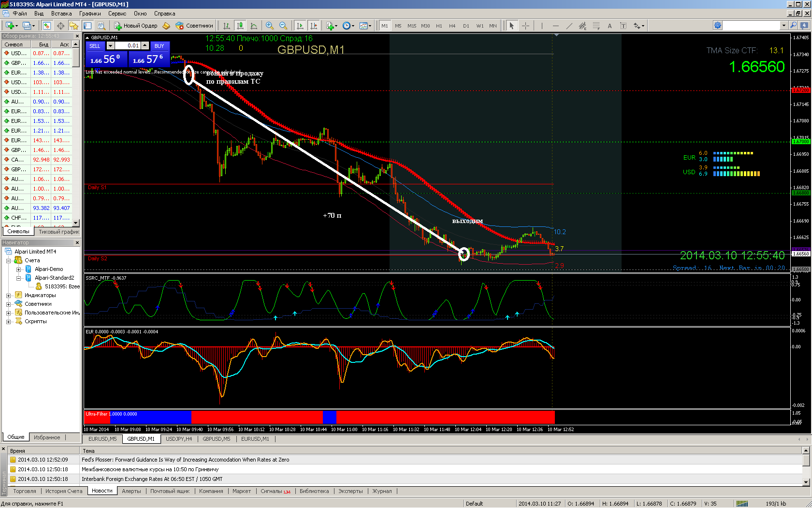This screenshot has width=812, height=508.
Task: Switch timeframe to H1
Action: [x=439, y=26]
